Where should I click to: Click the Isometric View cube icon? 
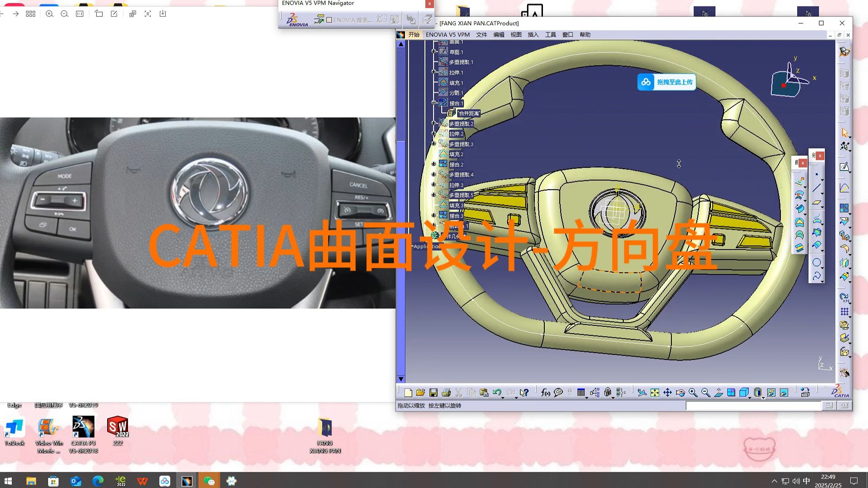[x=744, y=393]
